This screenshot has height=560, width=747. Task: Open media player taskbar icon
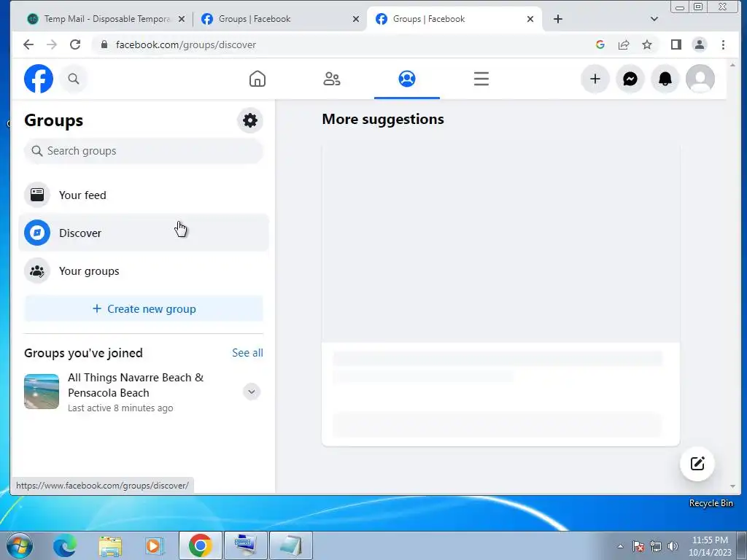(155, 545)
